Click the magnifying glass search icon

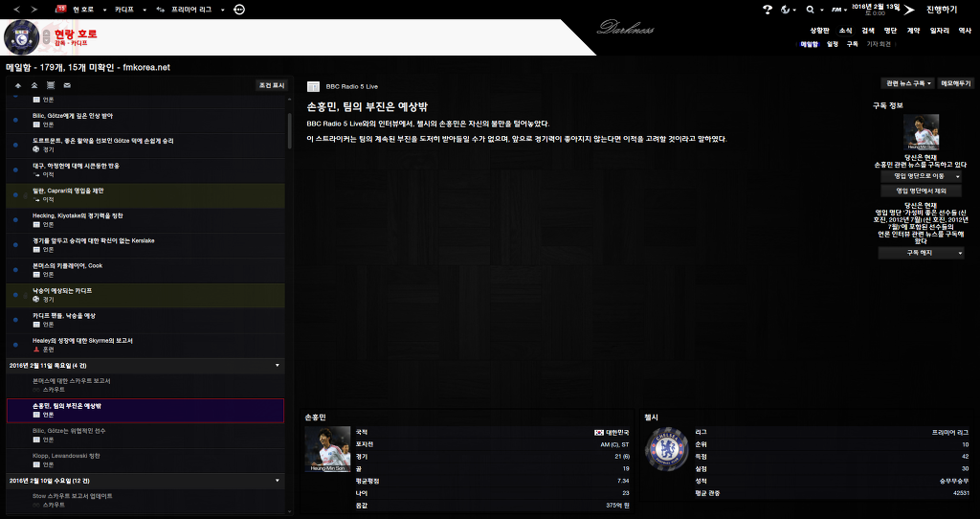[x=810, y=10]
